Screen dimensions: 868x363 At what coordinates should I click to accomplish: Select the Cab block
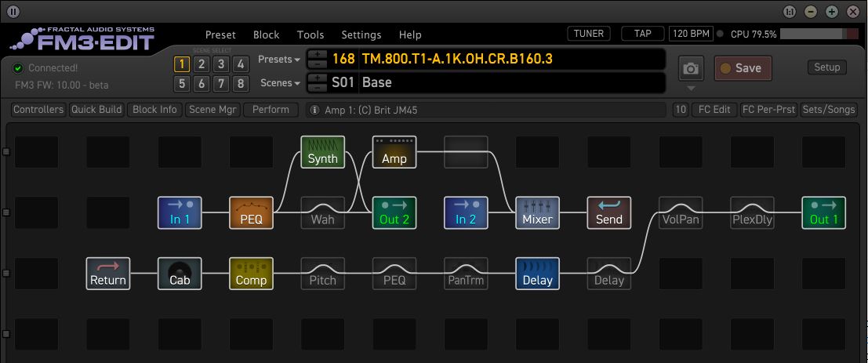[x=180, y=274]
